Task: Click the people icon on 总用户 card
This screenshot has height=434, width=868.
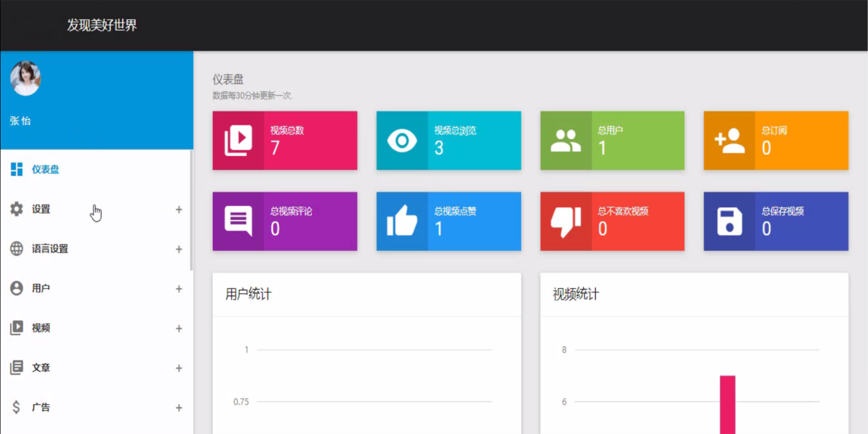Action: click(566, 141)
